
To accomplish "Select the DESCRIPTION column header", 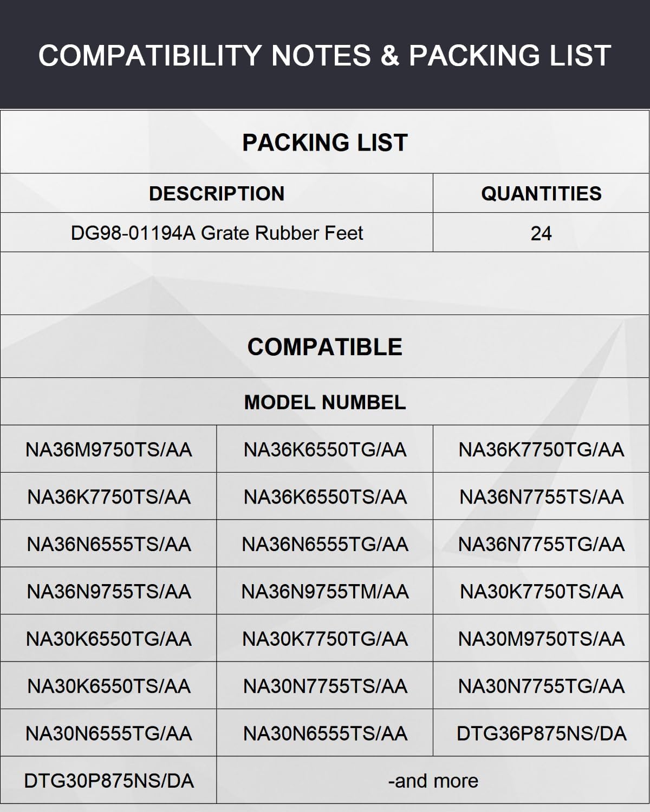I will tap(217, 193).
